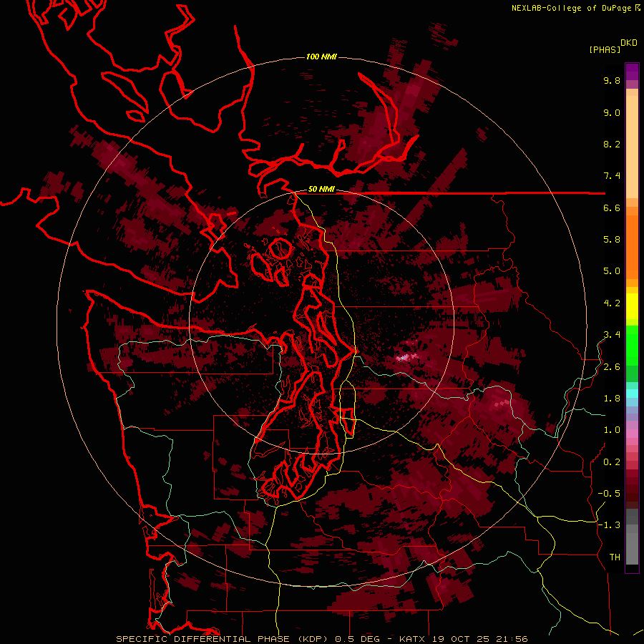Click the -1.3 legend value
The height and width of the screenshot is (644, 644).
[x=609, y=525]
